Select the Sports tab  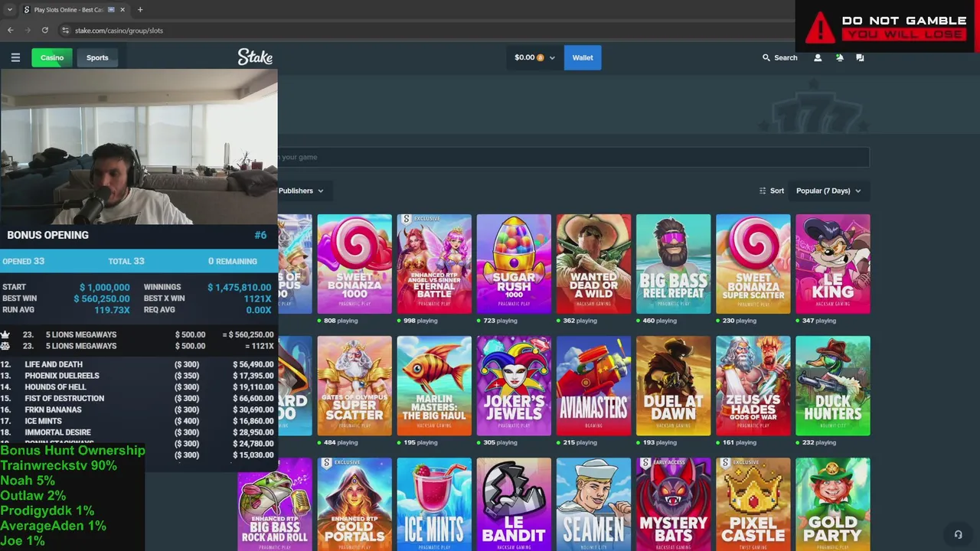point(97,57)
